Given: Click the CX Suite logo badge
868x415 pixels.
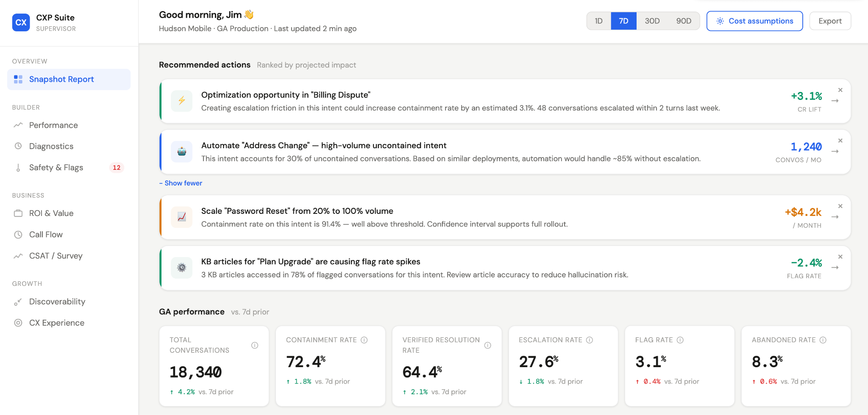Looking at the screenshot, I should [20, 22].
